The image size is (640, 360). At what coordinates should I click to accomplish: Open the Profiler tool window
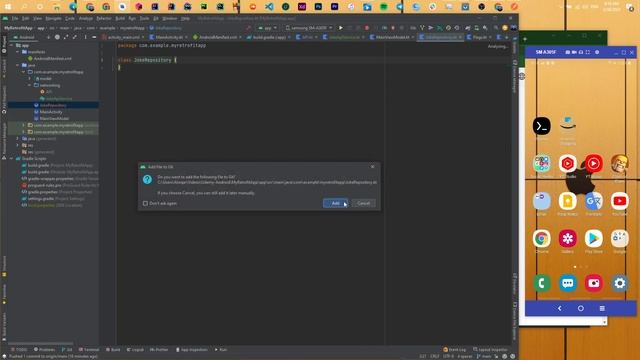159,350
